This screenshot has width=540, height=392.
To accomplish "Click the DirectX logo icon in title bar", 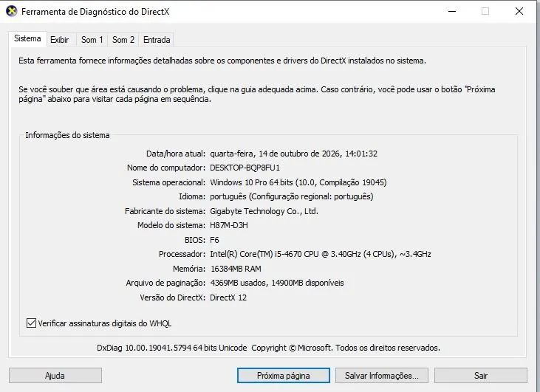I will coord(11,11).
